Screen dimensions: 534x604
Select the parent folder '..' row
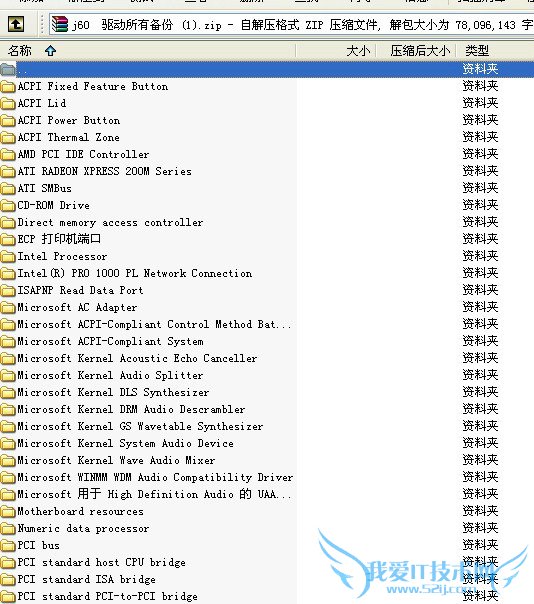[267, 69]
